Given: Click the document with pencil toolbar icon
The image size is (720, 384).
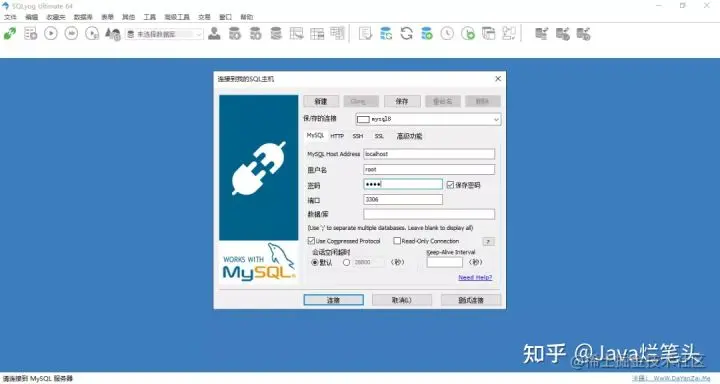Looking at the screenshot, I should coord(366,34).
